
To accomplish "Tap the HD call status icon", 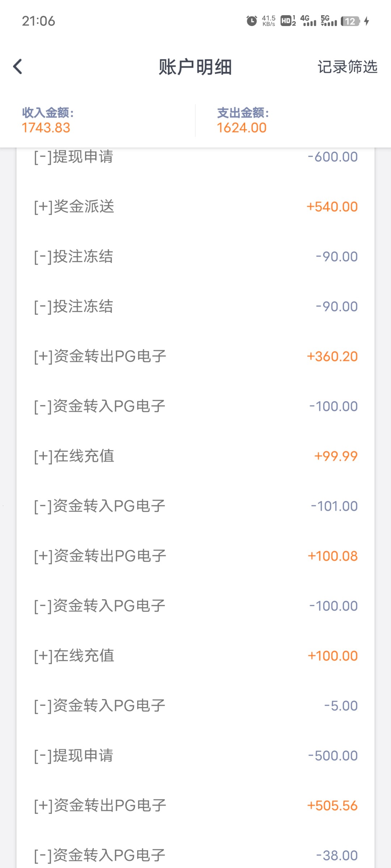I will [x=288, y=21].
